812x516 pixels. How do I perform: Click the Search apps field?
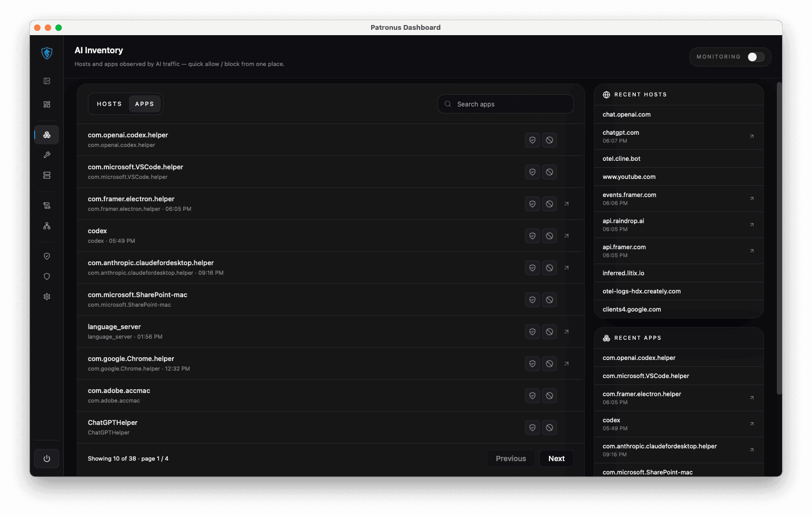[x=506, y=104]
